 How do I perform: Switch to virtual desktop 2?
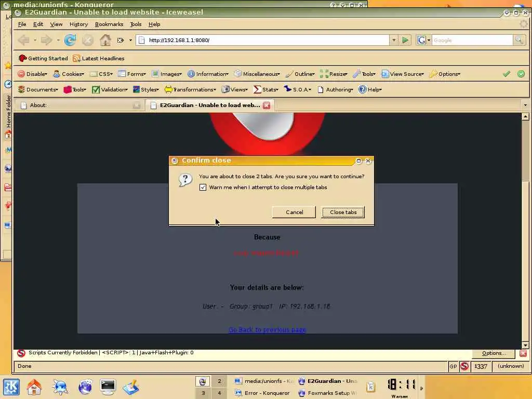pyautogui.click(x=219, y=381)
